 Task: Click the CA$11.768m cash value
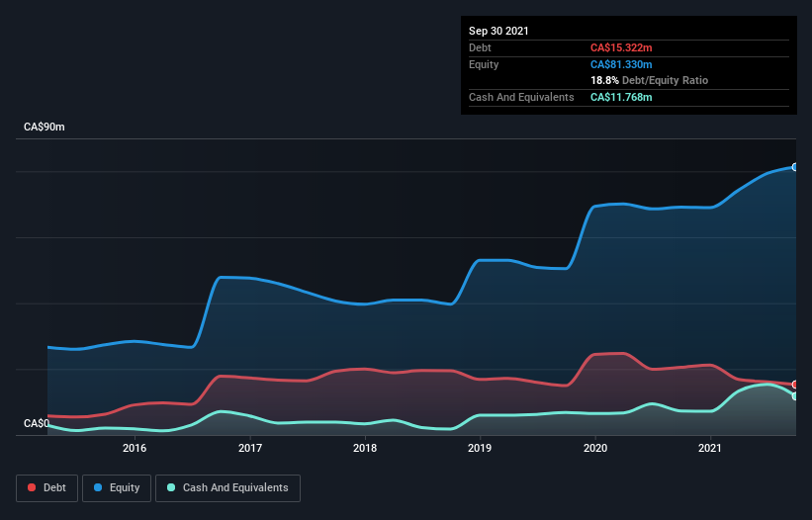621,97
